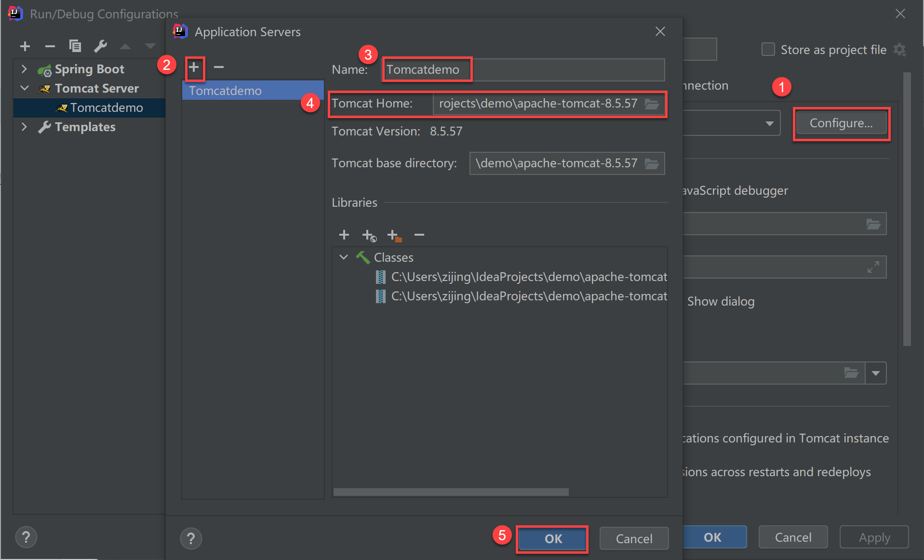
Task: Add library directory with orange folder icon
Action: [394, 235]
